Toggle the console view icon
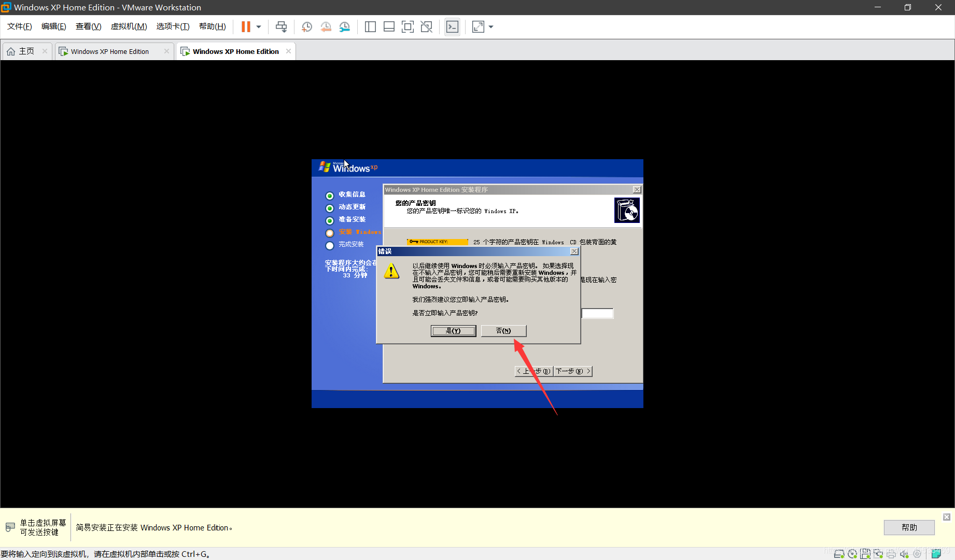This screenshot has width=955, height=560. click(x=452, y=26)
